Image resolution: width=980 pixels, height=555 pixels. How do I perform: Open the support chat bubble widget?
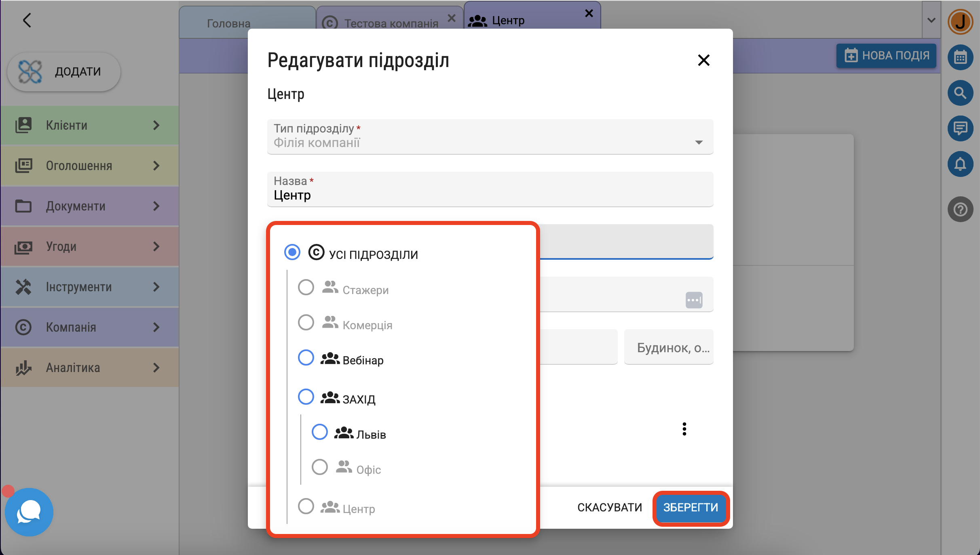click(29, 512)
